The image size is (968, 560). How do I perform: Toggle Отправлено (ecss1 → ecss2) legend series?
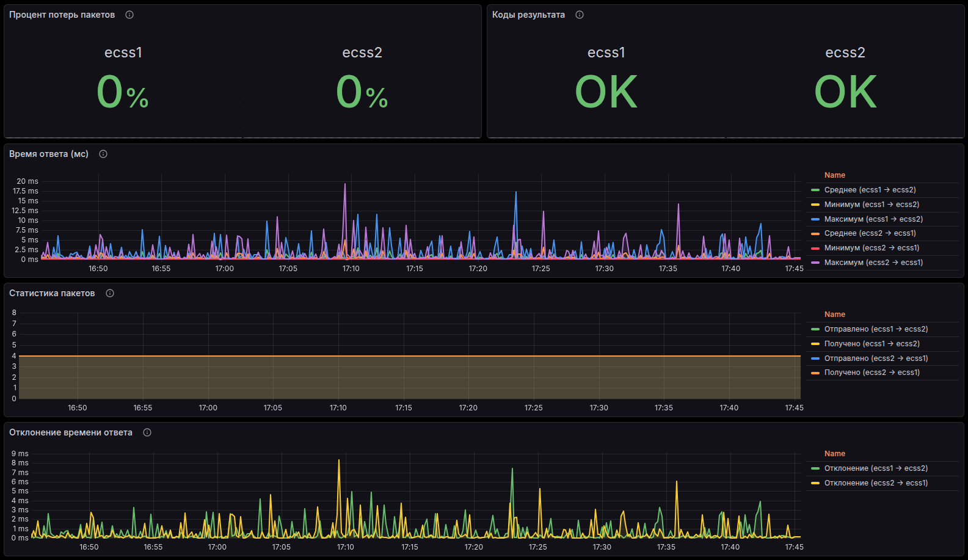[876, 329]
